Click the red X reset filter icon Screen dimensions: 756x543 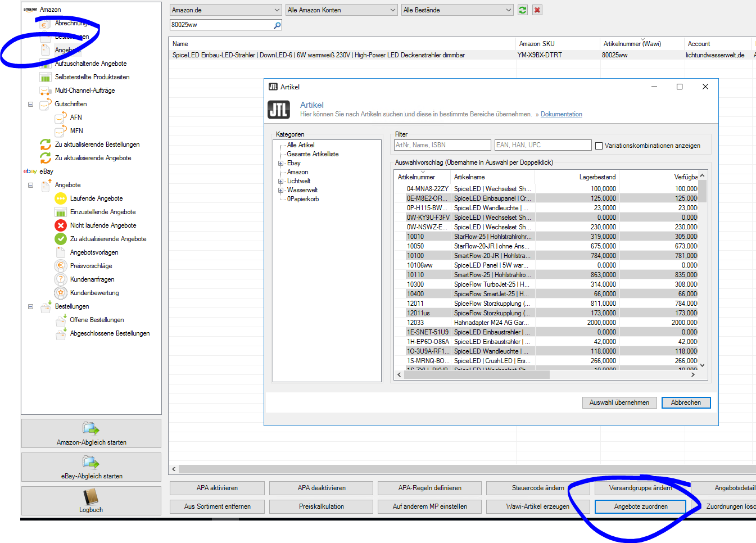click(537, 10)
